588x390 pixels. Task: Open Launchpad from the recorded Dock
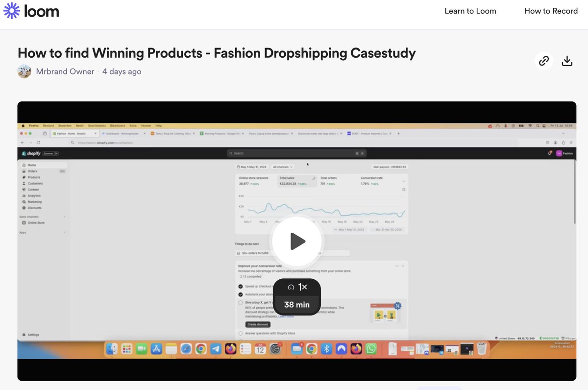click(127, 349)
